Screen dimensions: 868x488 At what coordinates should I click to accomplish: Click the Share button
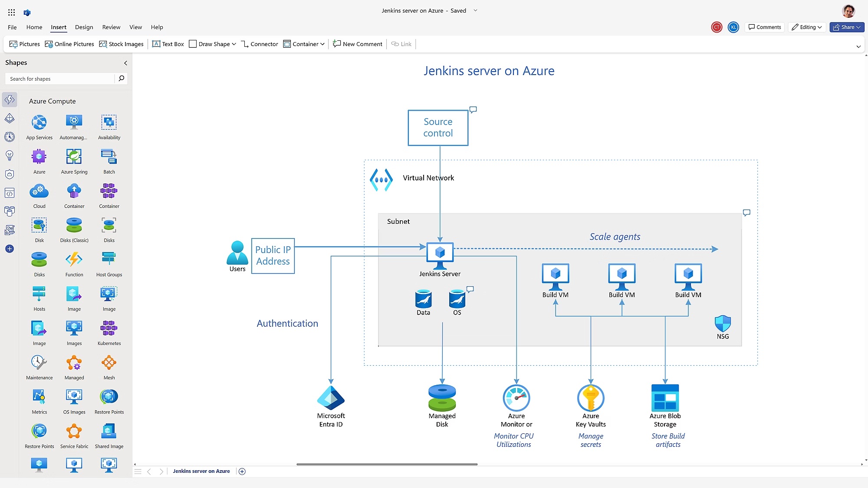click(846, 27)
